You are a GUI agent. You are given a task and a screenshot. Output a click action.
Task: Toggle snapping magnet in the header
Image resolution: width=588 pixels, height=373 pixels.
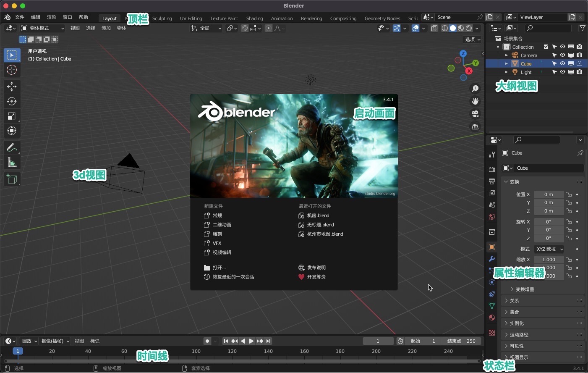click(x=245, y=28)
